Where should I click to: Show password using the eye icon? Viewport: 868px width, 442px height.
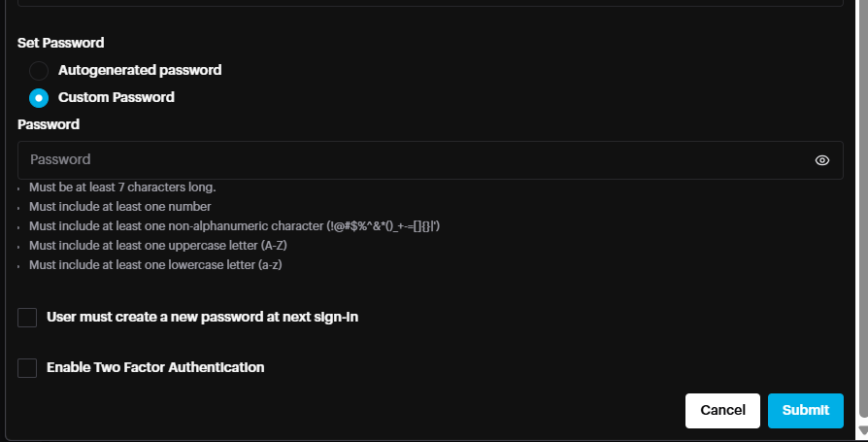(822, 160)
